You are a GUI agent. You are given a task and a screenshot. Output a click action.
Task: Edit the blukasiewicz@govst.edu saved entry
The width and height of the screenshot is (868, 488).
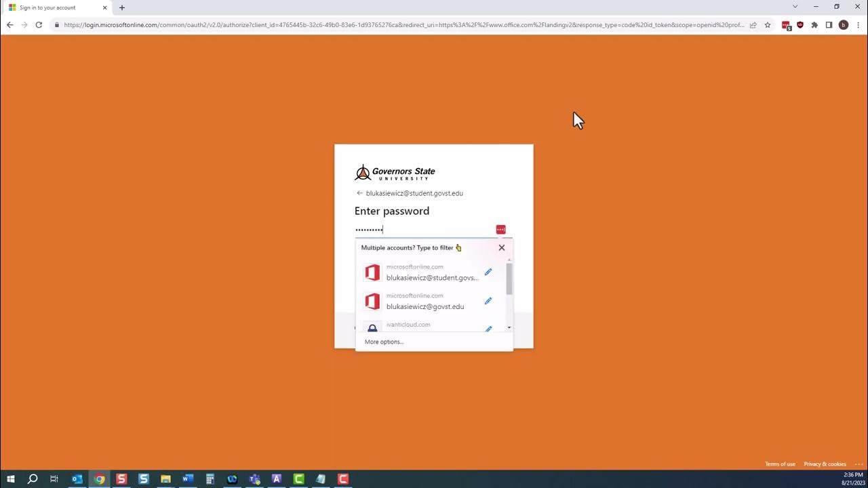pyautogui.click(x=488, y=301)
